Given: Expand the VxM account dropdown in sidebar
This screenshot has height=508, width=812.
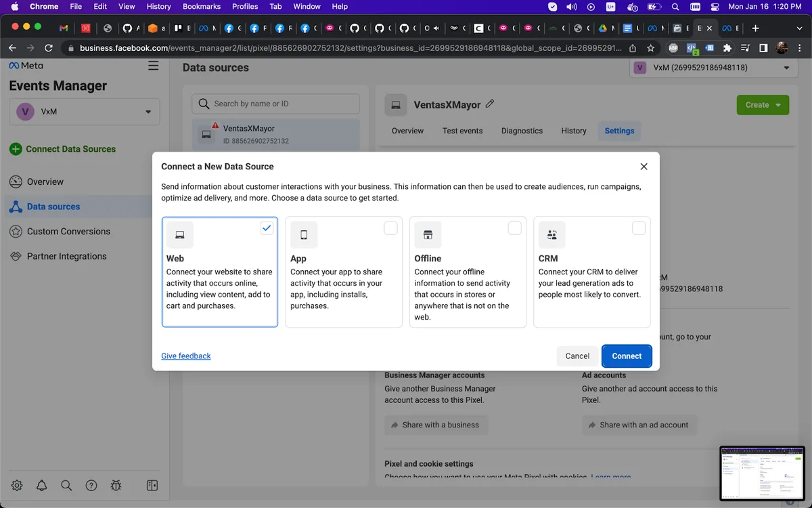Looking at the screenshot, I should 85,112.
